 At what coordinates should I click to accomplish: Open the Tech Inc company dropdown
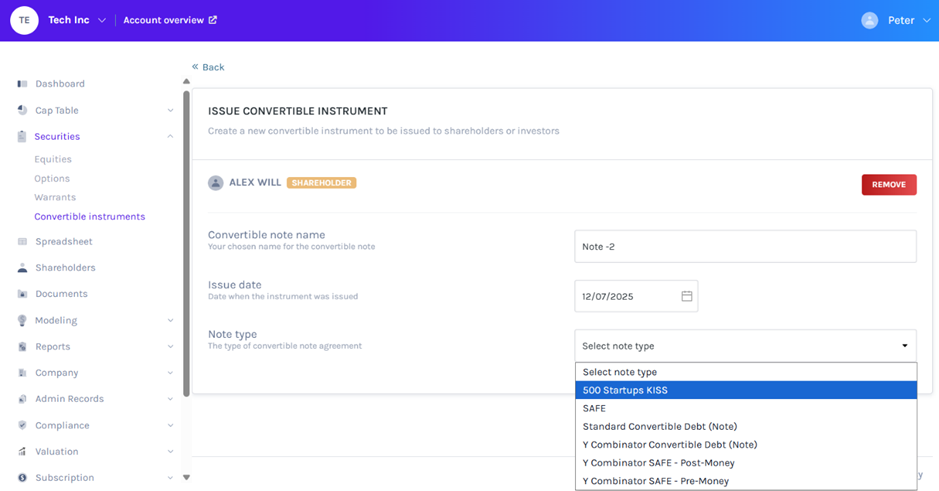point(102,20)
